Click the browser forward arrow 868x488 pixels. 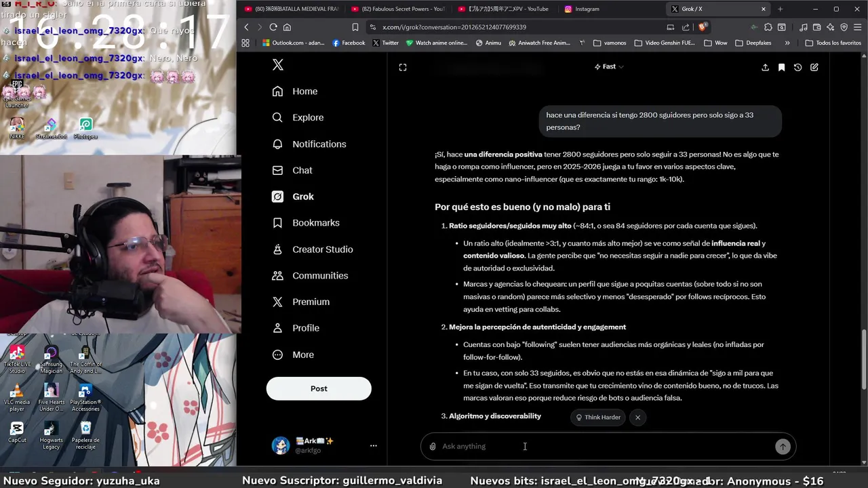[259, 27]
